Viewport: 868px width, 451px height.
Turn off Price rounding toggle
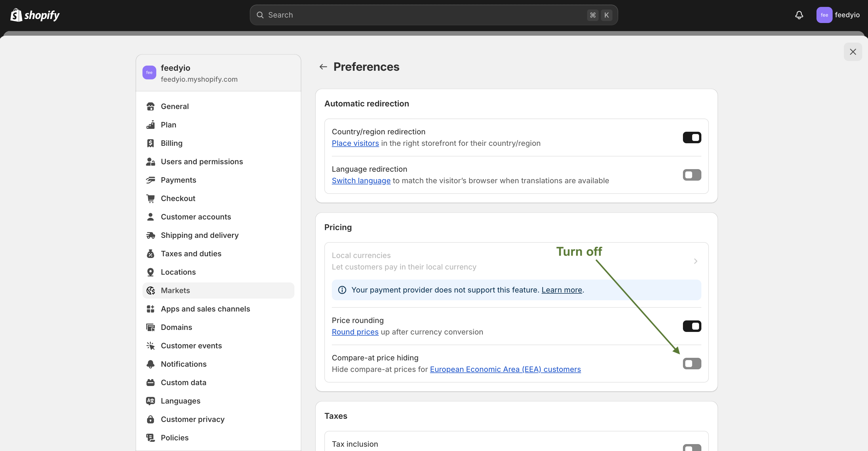click(692, 326)
